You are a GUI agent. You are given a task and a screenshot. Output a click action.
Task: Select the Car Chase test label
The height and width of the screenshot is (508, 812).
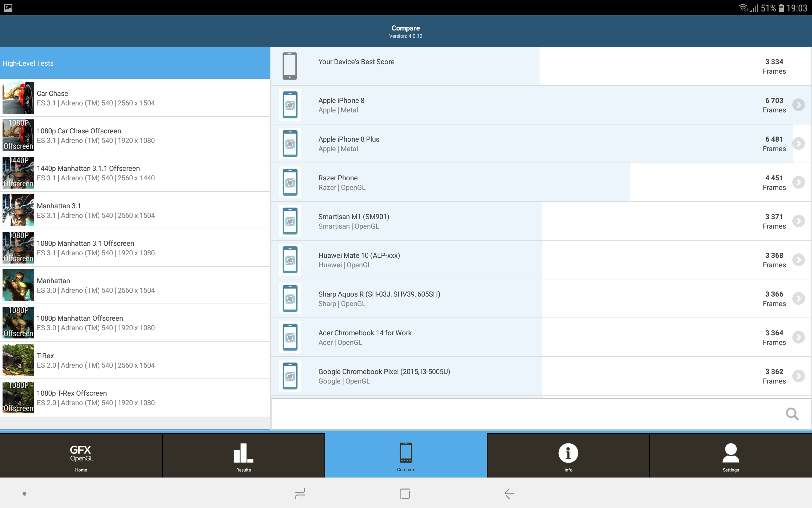(x=52, y=93)
